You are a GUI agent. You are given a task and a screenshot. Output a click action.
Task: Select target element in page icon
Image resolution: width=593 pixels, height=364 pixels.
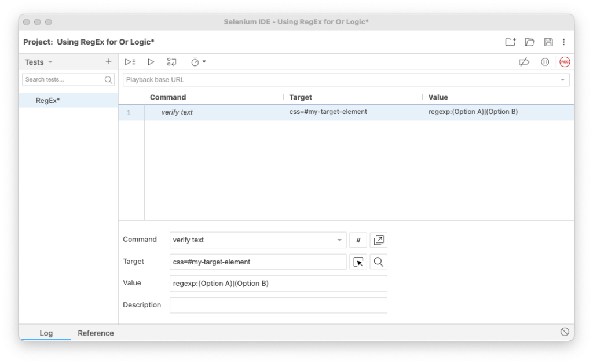(358, 262)
